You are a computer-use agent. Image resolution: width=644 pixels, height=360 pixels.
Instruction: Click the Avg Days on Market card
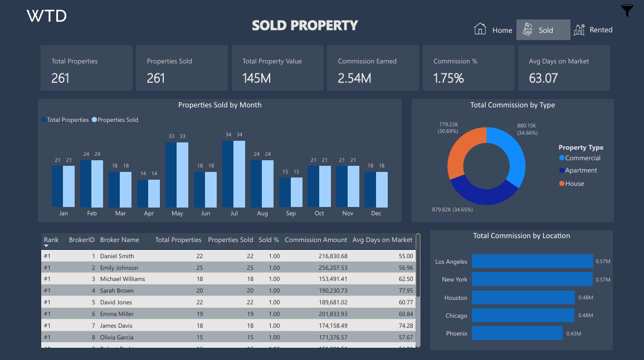coord(564,68)
